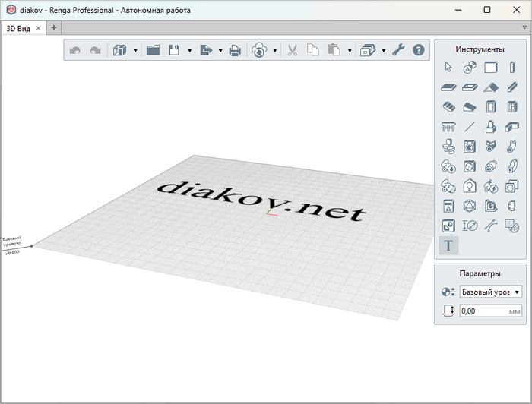The image size is (532, 404).
Task: Select the Door tool
Action: tap(491, 106)
